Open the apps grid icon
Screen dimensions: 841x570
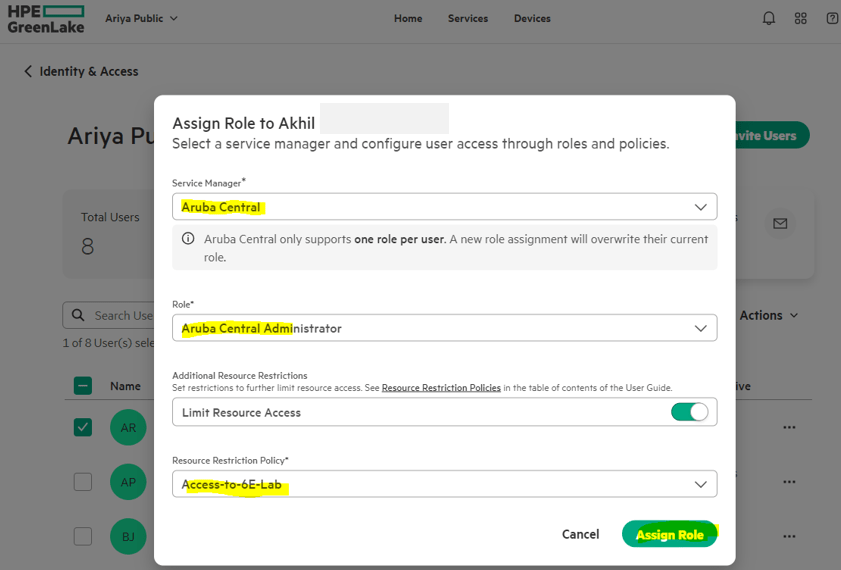point(800,18)
